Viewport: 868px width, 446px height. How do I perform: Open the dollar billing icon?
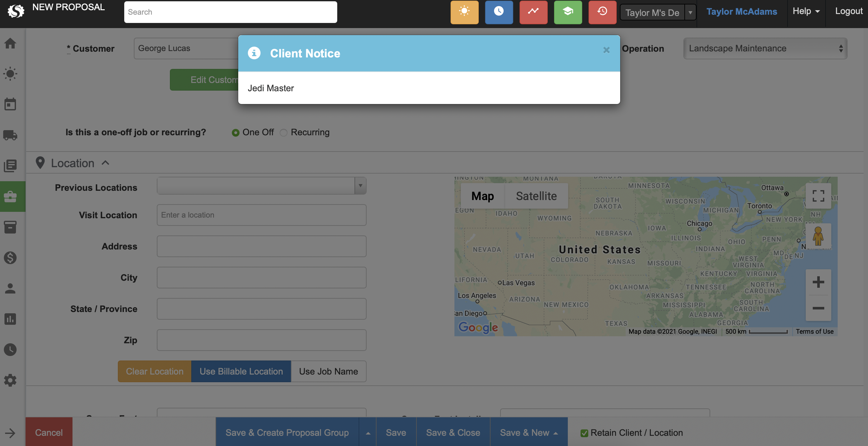[x=10, y=258]
